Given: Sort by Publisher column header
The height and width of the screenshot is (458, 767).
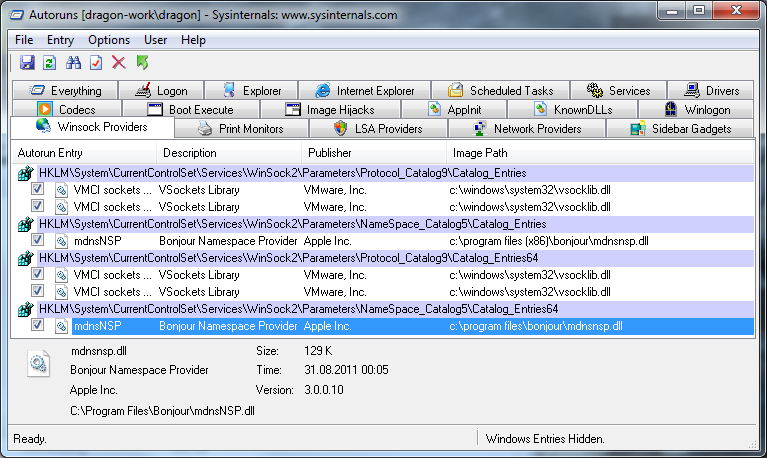Looking at the screenshot, I should point(374,153).
